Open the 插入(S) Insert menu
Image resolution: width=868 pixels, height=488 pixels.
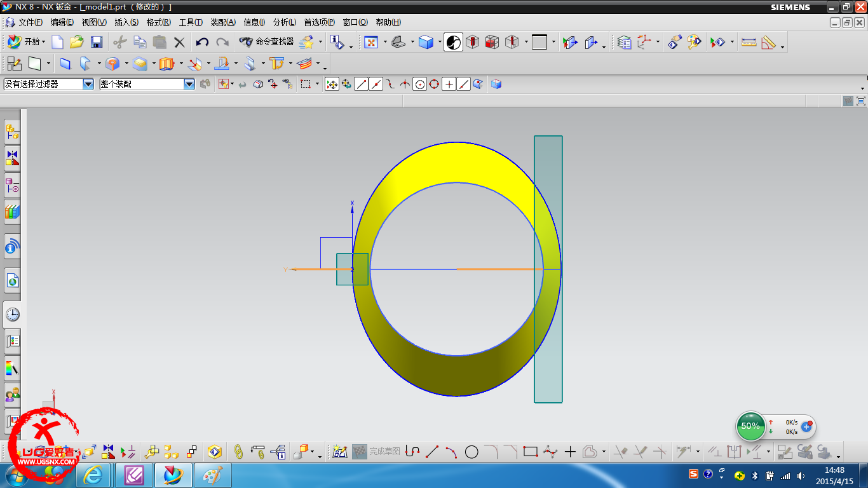pyautogui.click(x=126, y=22)
